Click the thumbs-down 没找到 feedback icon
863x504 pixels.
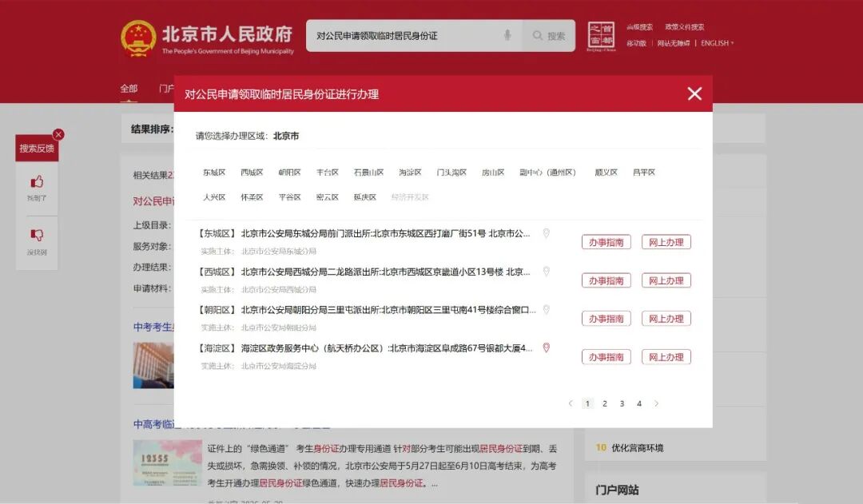pyautogui.click(x=37, y=236)
